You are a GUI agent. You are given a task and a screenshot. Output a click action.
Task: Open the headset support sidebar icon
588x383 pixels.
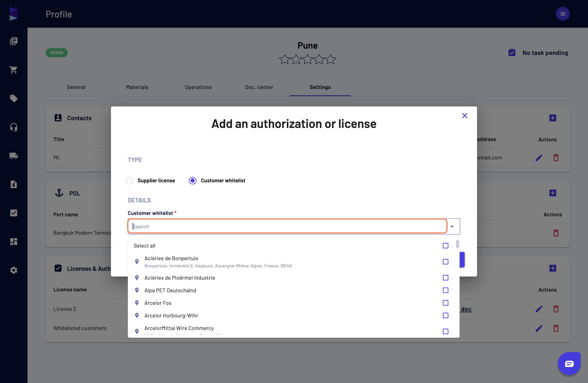pyautogui.click(x=13, y=127)
